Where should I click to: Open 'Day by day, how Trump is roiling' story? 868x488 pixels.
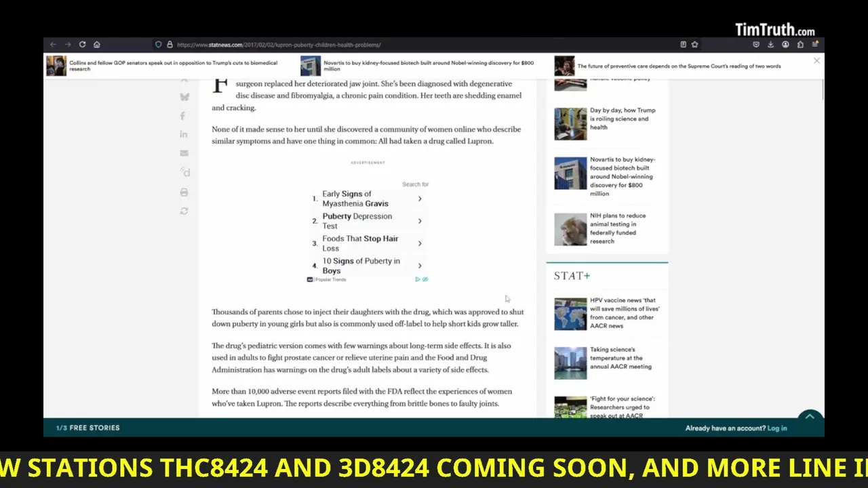[623, 119]
